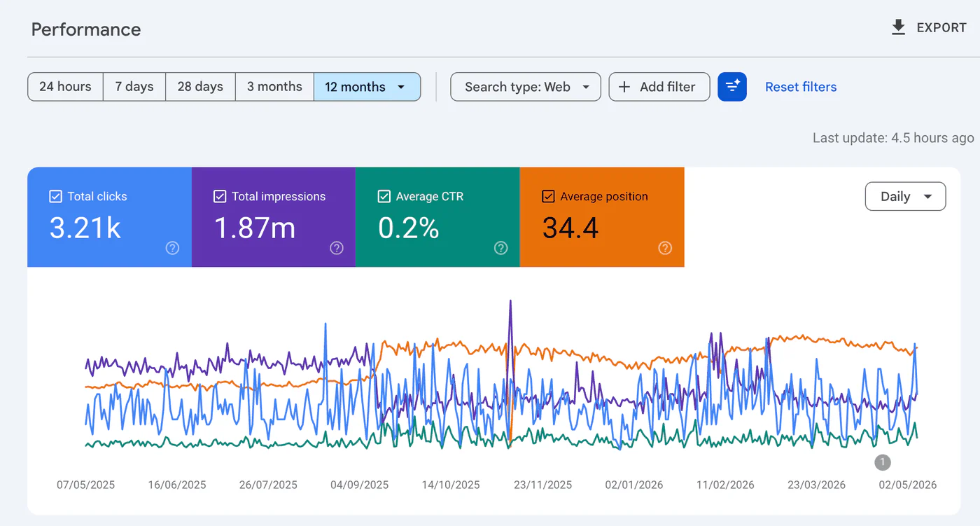Click the annotation marker numbered 1 on chart

tap(883, 462)
